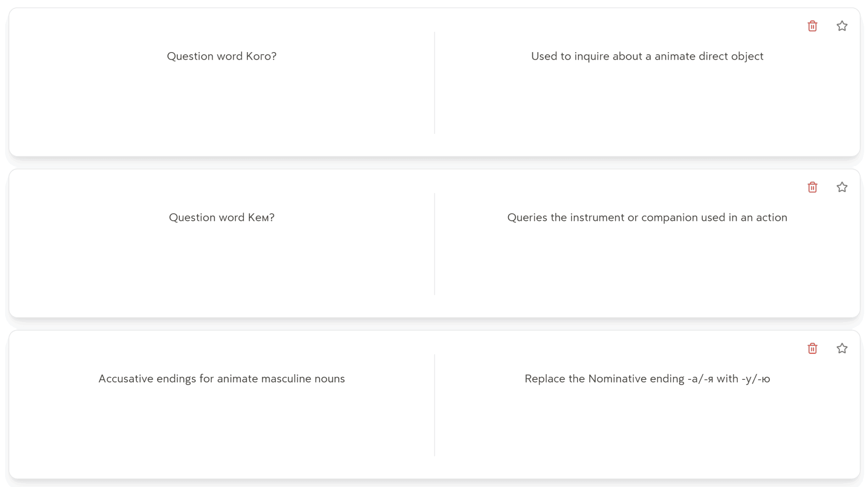Image resolution: width=868 pixels, height=487 pixels.
Task: Edit the 'Queries the instrument or companion' definition
Action: (x=647, y=217)
